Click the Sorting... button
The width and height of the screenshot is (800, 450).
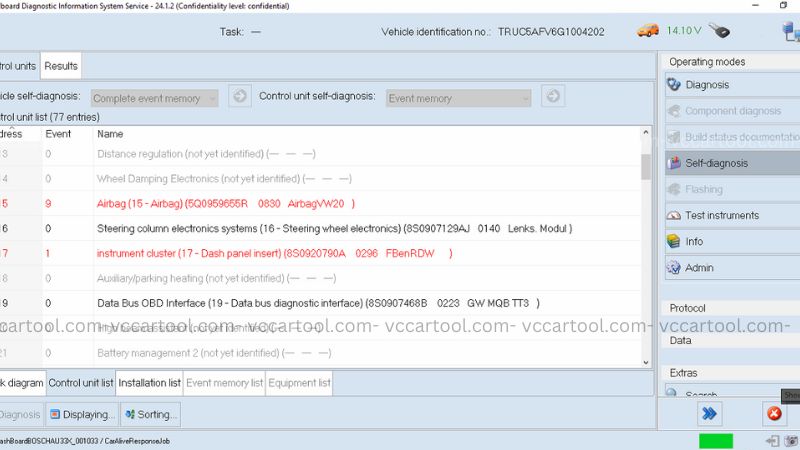coord(151,414)
